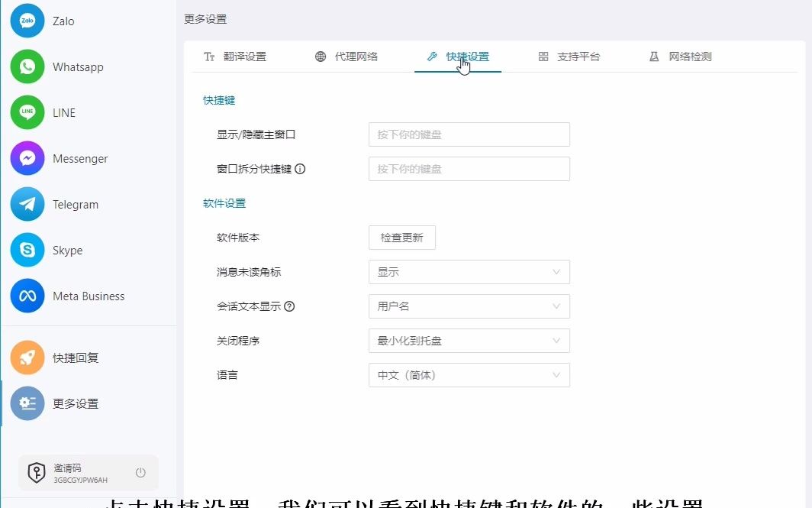This screenshot has height=508, width=812.
Task: Click the power icon near the invite code
Action: pyautogui.click(x=140, y=472)
